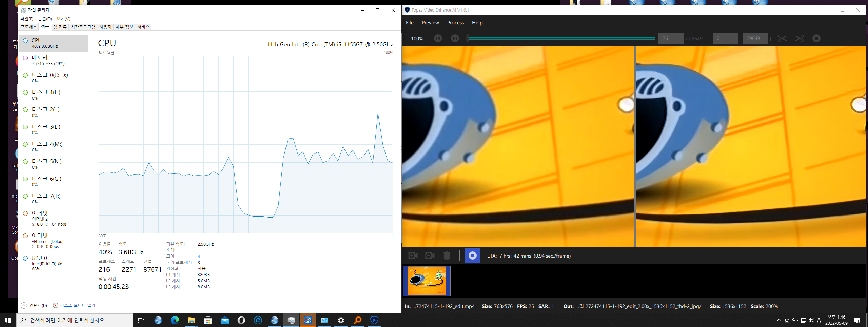Open the File menu in Topaz
The image size is (868, 327).
pyautogui.click(x=410, y=23)
